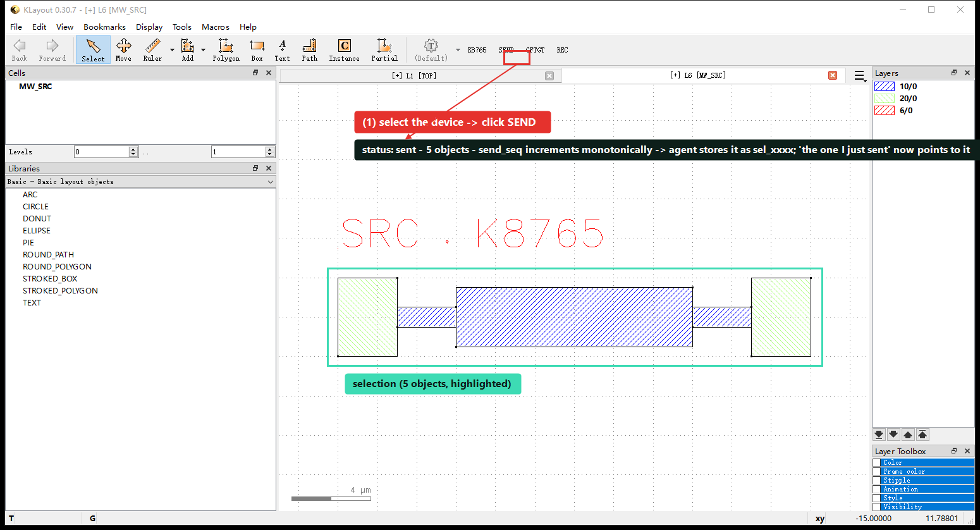Toggle the Stipple section checkbox
Viewport: 980px width, 530px height.
[877, 481]
